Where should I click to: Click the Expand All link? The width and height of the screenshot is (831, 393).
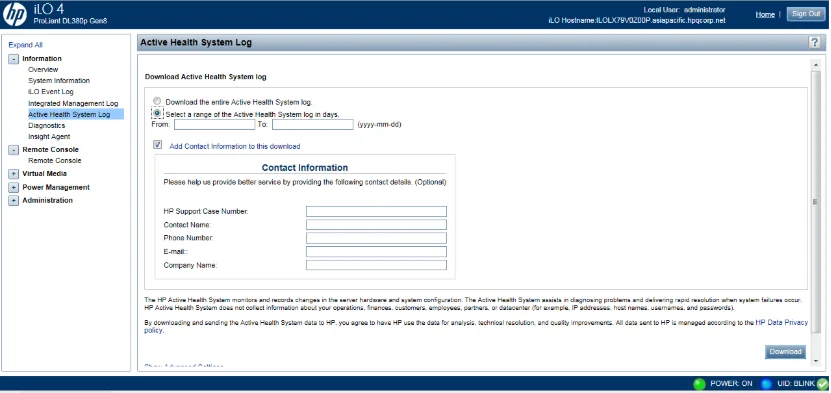pyautogui.click(x=25, y=46)
